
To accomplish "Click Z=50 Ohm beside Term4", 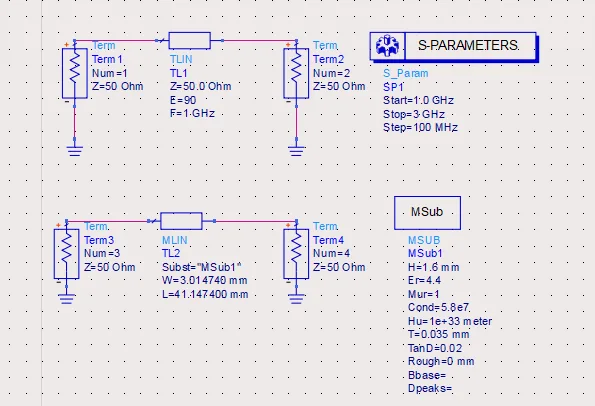I will (339, 267).
